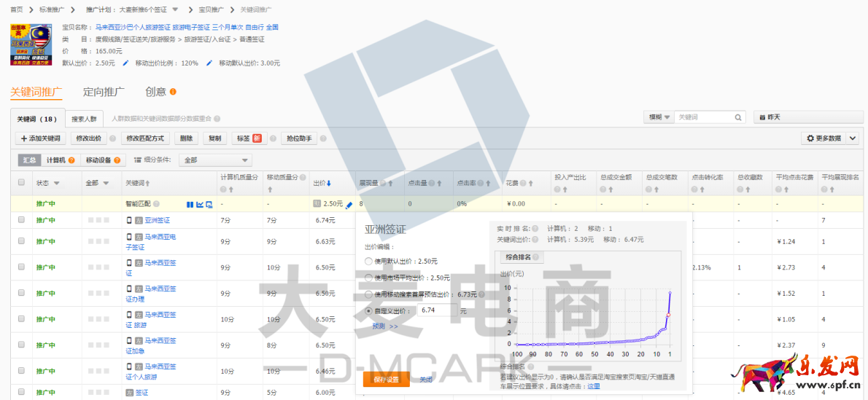Click the help icon next to 抢位助手
The width and height of the screenshot is (868, 400).
point(322,138)
